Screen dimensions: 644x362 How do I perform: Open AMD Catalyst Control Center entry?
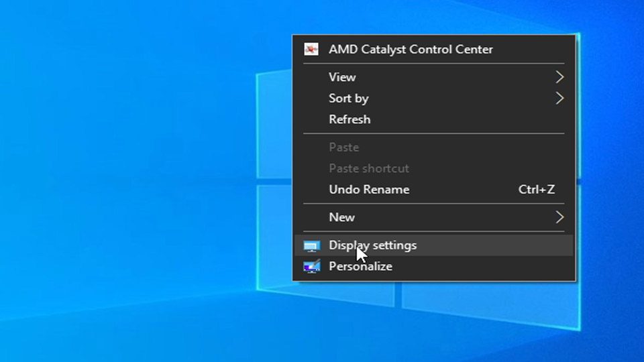434,49
